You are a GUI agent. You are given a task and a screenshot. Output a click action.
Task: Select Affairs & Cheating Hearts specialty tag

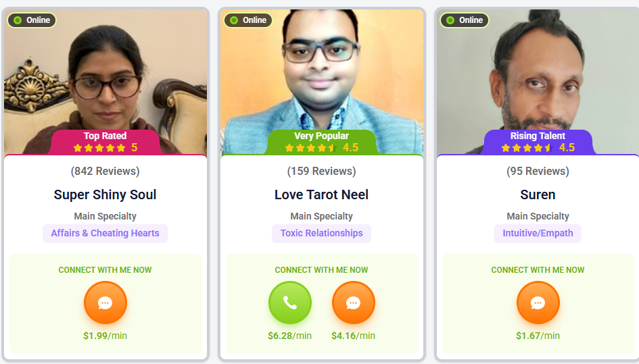[105, 233]
